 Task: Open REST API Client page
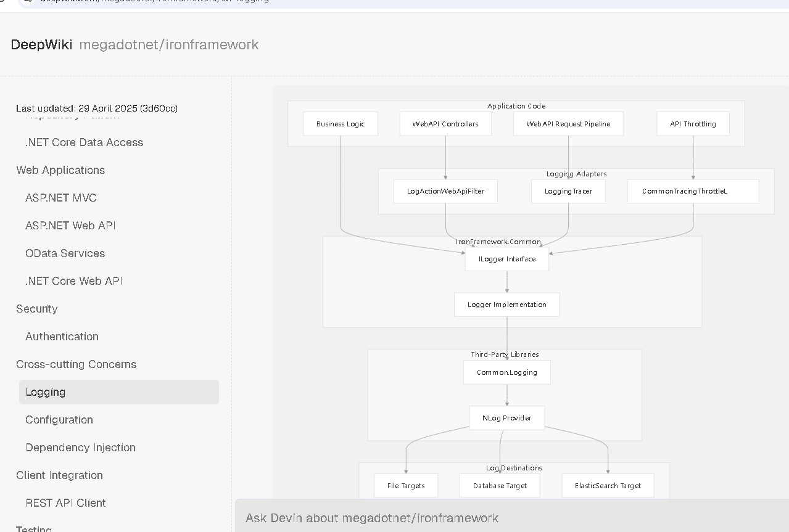point(65,503)
